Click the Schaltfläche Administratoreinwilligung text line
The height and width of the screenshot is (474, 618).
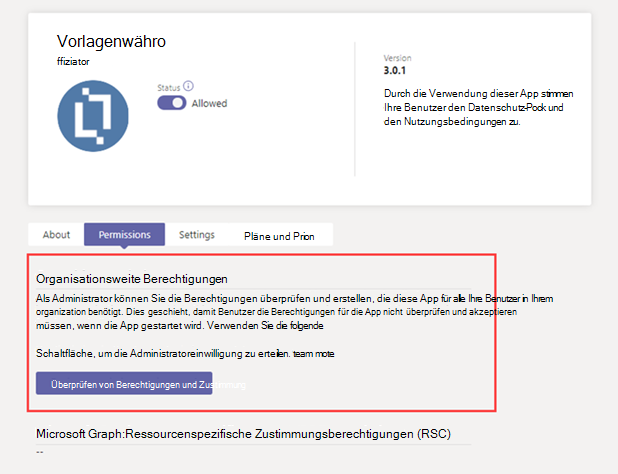click(185, 353)
